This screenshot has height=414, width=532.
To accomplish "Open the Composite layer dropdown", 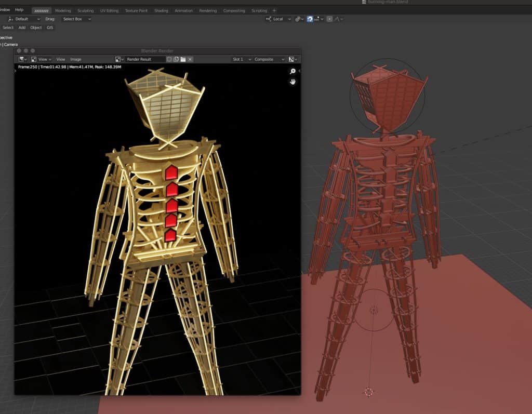I will [269, 59].
